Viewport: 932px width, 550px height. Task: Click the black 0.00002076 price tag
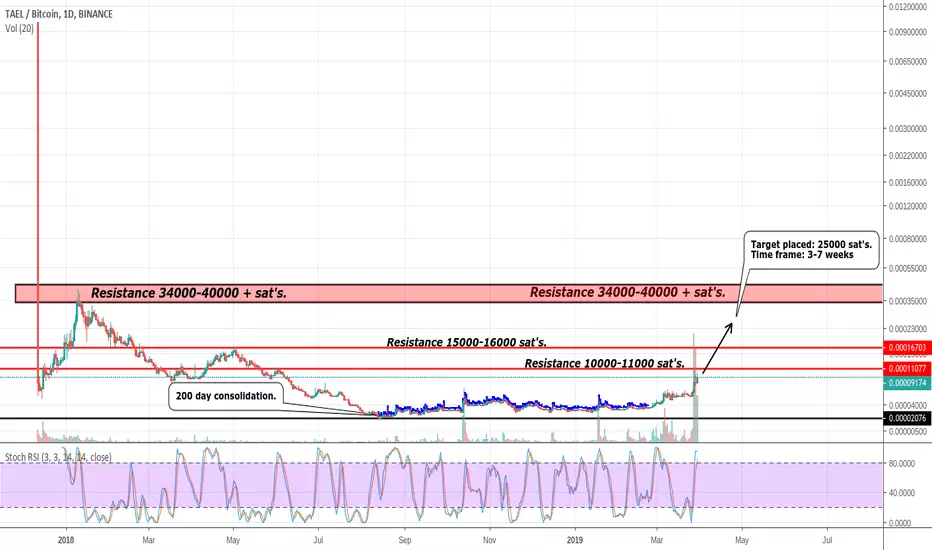click(x=908, y=418)
